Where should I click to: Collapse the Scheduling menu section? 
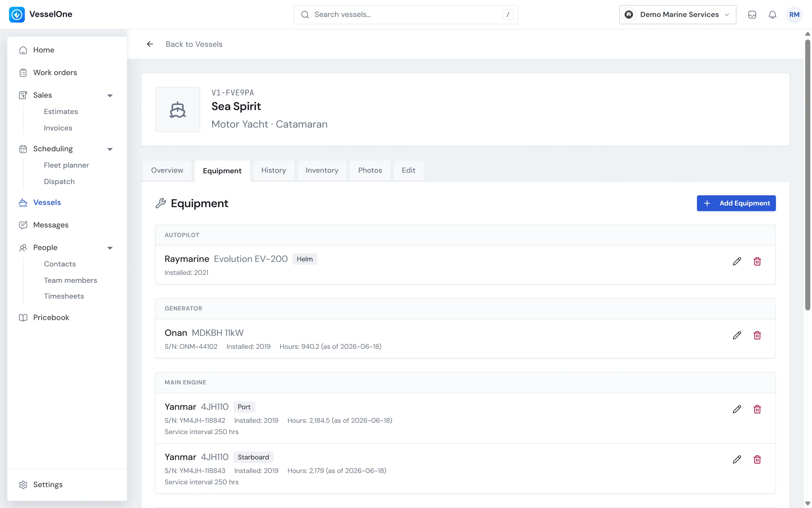(110, 149)
